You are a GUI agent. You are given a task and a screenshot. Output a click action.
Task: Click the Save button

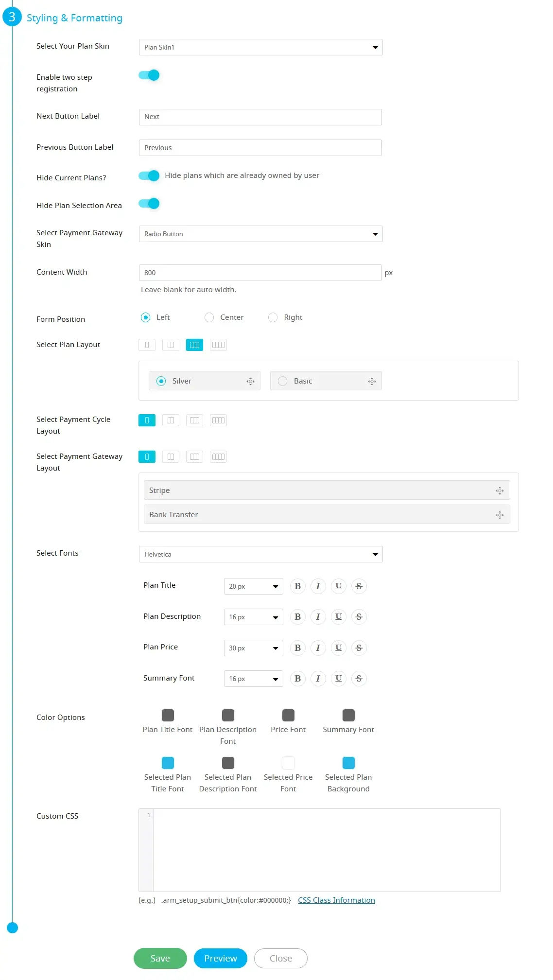tap(160, 958)
